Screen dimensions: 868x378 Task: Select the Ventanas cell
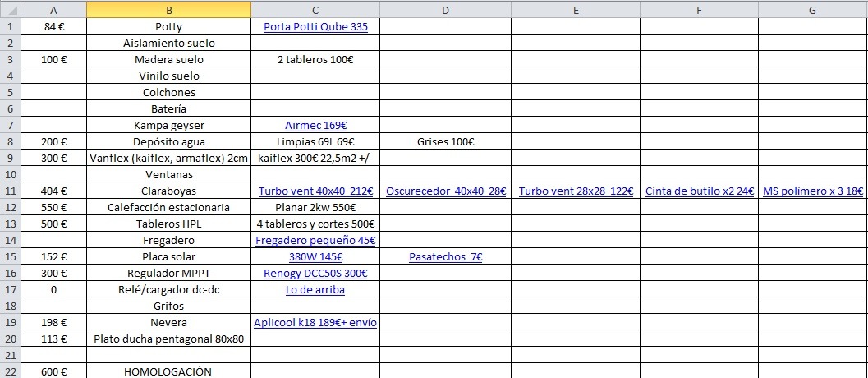(x=169, y=174)
